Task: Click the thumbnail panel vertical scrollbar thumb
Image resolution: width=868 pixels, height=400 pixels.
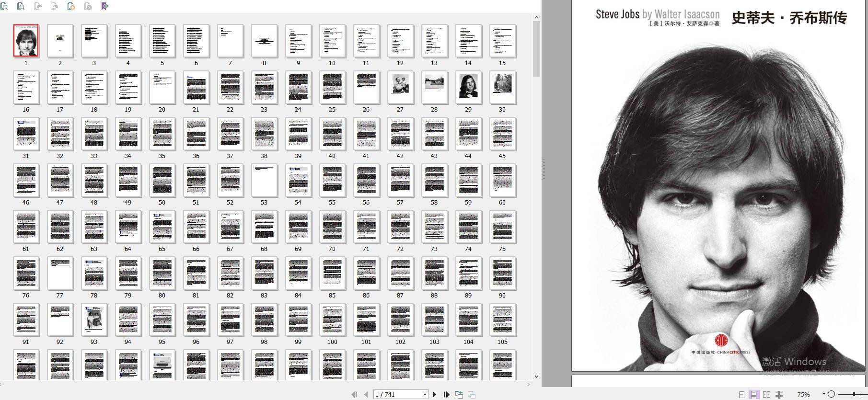Action: pos(536,48)
